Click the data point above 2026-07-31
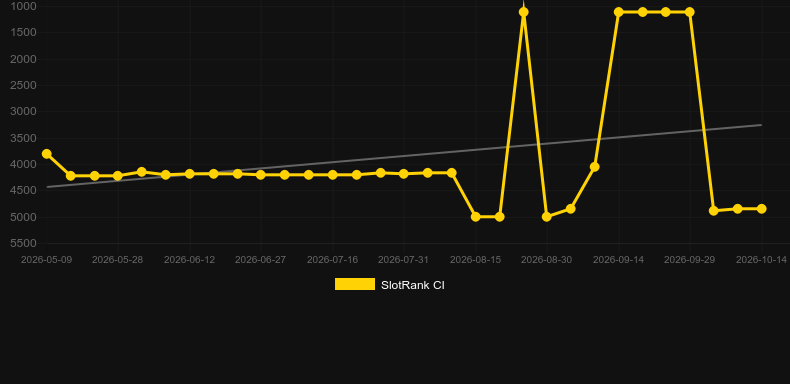Screen dimensions: 790x384 [404, 174]
